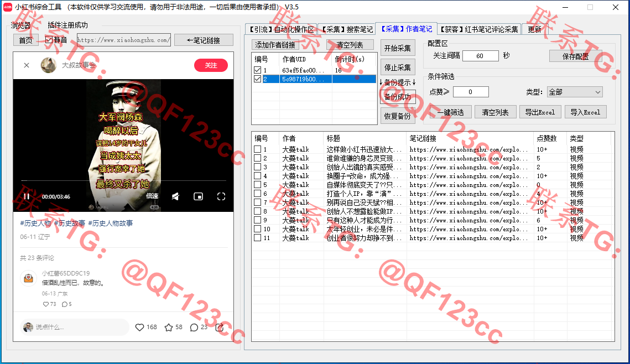This screenshot has width=630, height=364.
Task: Check note row 3 创始人出镜的真实感受
Action: pyautogui.click(x=258, y=167)
